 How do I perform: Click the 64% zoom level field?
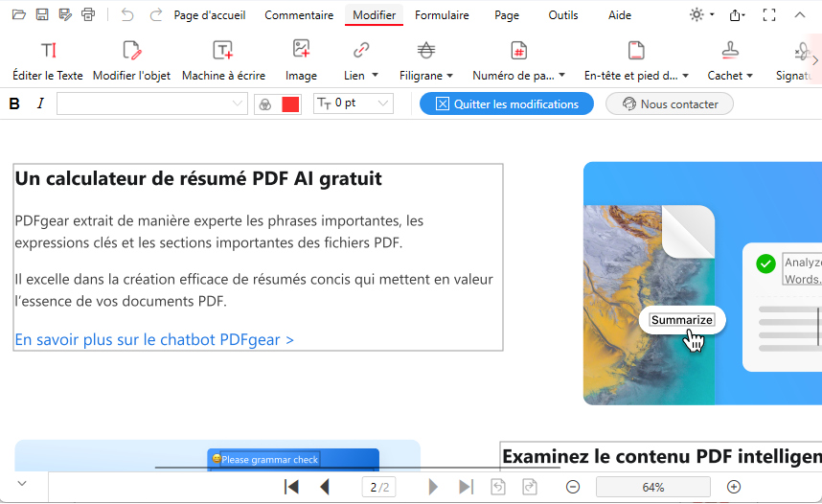click(653, 487)
